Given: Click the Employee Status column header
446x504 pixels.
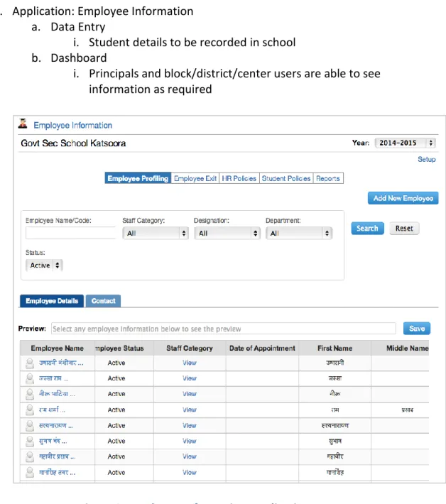Looking at the screenshot, I should point(124,348).
